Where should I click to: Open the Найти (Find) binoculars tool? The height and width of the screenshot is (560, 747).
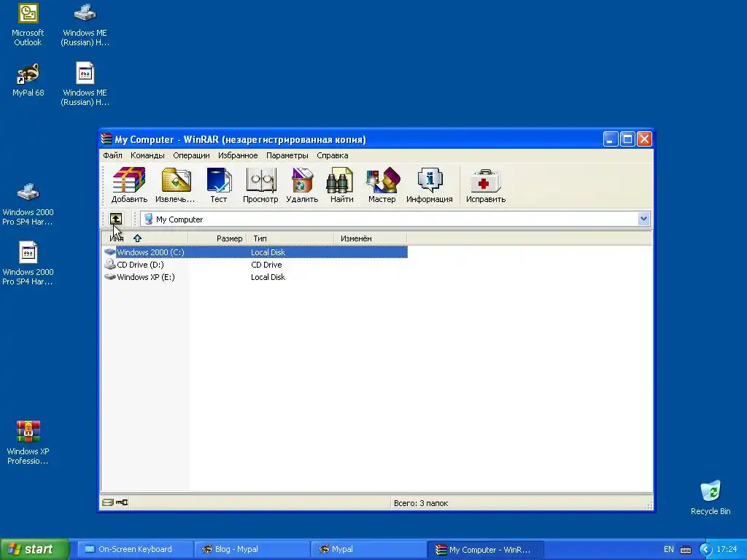[x=341, y=185]
